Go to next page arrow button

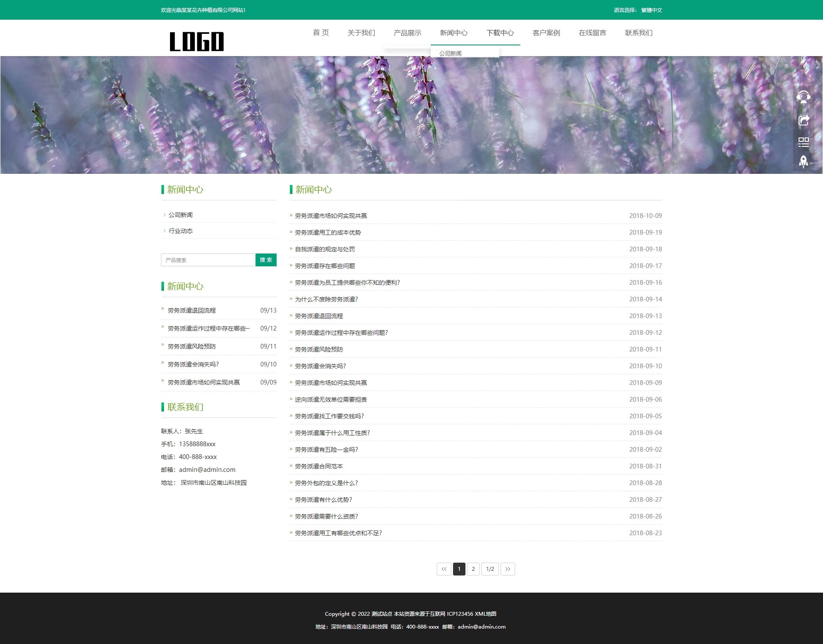click(x=507, y=569)
